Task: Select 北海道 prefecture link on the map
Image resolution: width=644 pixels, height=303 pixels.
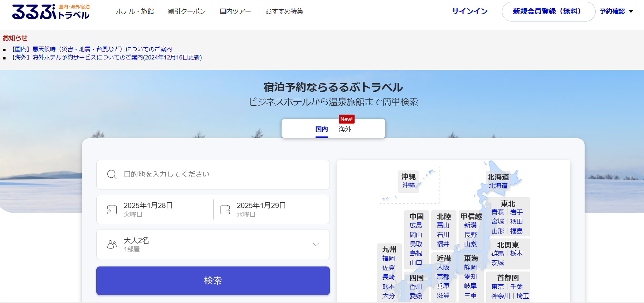Action: click(498, 186)
